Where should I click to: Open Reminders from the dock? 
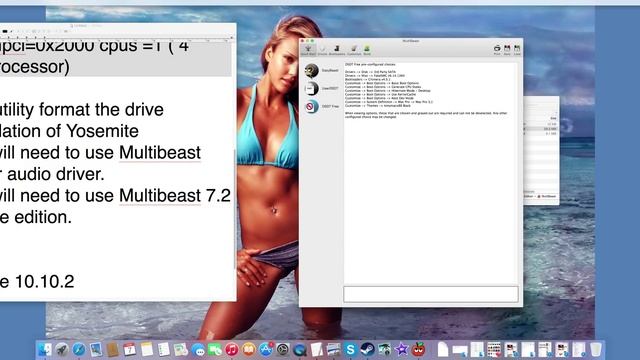pos(164,349)
